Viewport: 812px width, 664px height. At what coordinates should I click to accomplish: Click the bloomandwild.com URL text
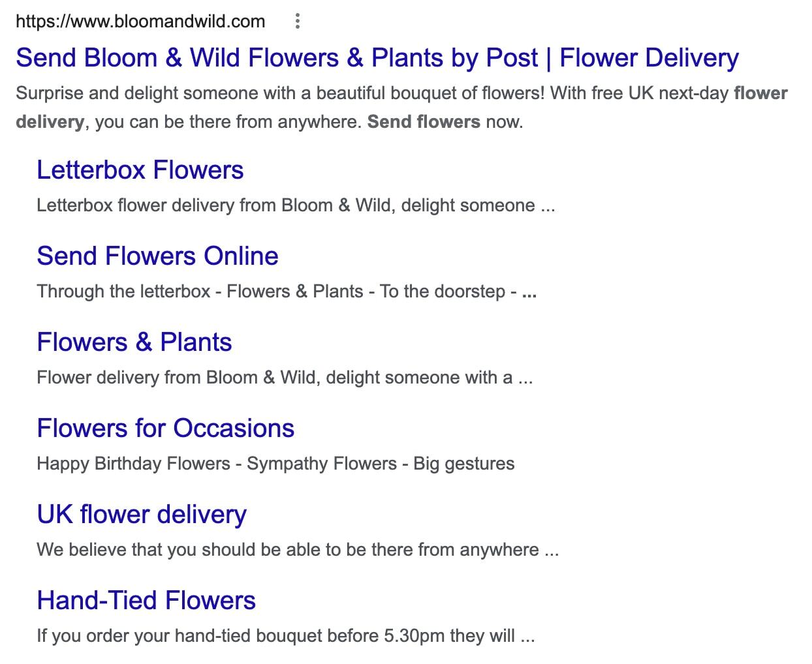140,22
